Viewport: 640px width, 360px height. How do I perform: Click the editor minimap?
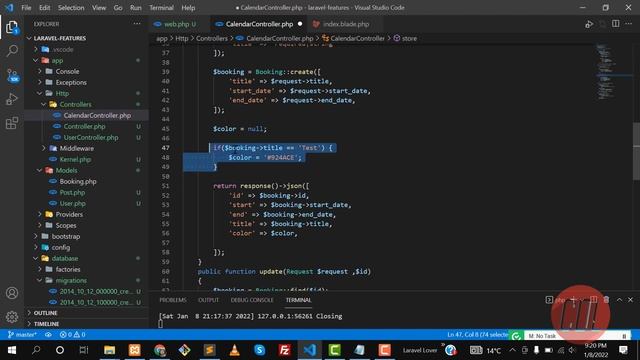[x=607, y=73]
